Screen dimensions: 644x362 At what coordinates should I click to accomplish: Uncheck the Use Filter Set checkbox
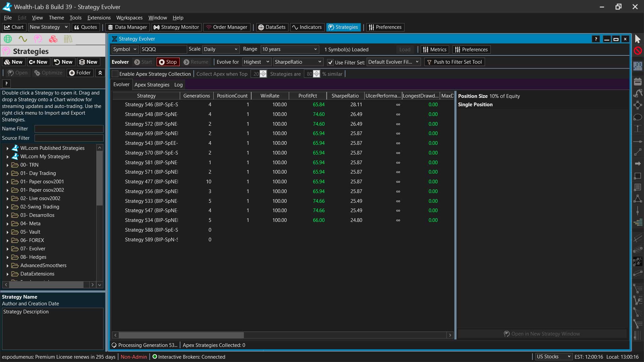pyautogui.click(x=330, y=62)
